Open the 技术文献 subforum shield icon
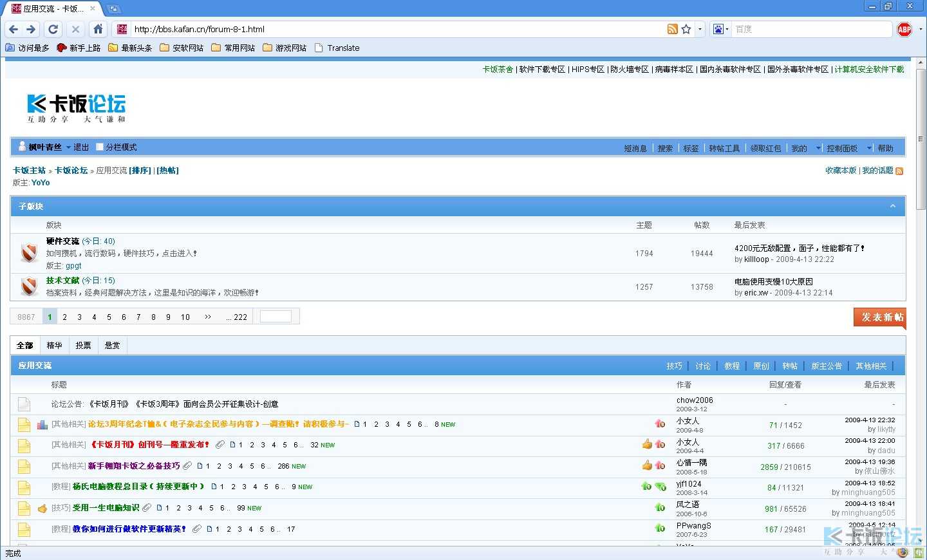The image size is (927, 560). click(29, 286)
